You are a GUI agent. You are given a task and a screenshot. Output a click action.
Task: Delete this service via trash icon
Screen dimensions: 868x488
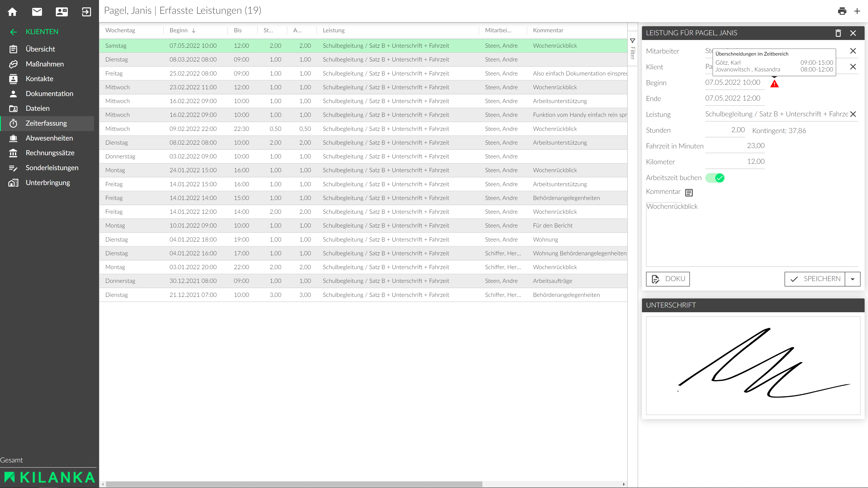coord(838,33)
